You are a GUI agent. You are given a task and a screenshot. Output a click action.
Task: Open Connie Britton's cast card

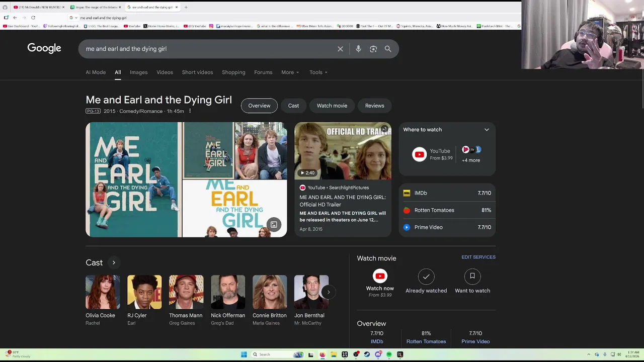tap(270, 300)
